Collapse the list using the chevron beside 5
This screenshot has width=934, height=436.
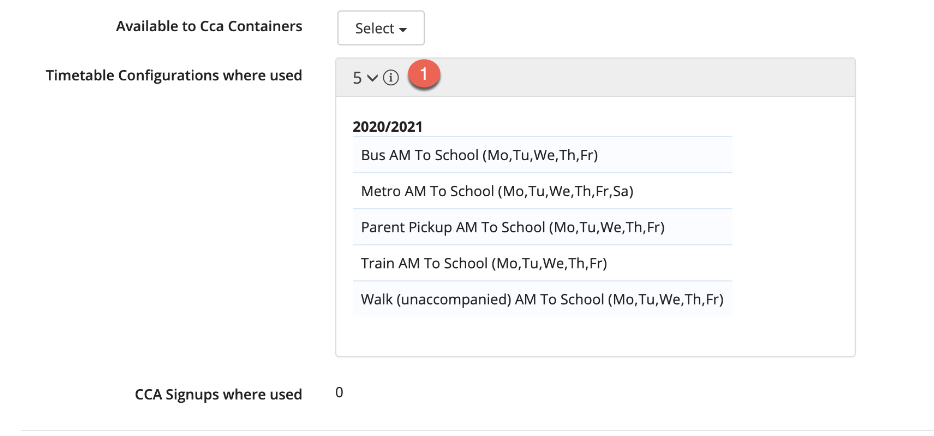click(x=373, y=77)
